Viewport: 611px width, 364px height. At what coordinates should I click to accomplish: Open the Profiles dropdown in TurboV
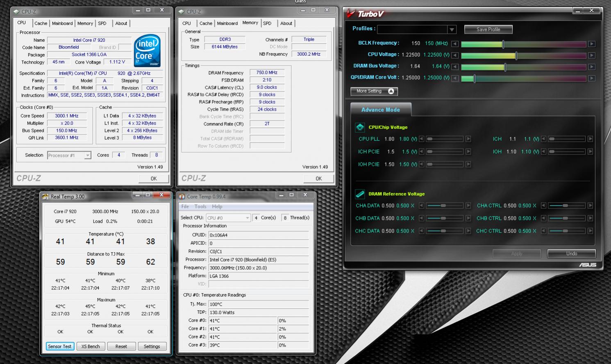452,29
